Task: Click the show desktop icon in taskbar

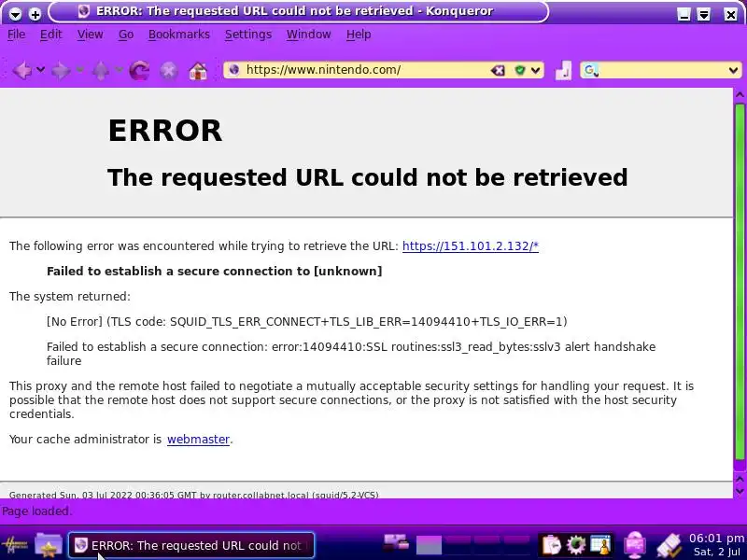Action: coord(396,543)
